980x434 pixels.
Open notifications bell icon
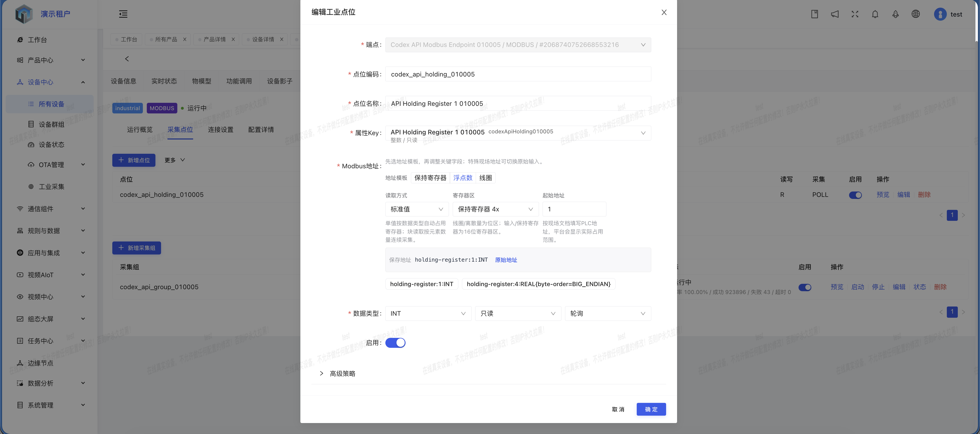point(875,14)
